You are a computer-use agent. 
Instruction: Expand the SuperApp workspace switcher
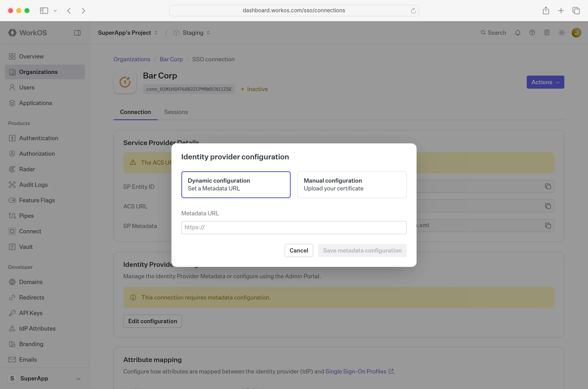coord(45,378)
